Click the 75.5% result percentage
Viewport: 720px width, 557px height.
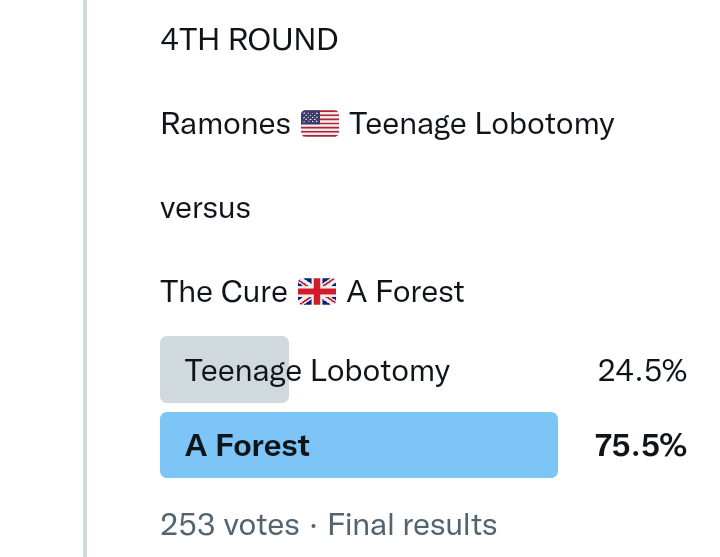coord(640,446)
